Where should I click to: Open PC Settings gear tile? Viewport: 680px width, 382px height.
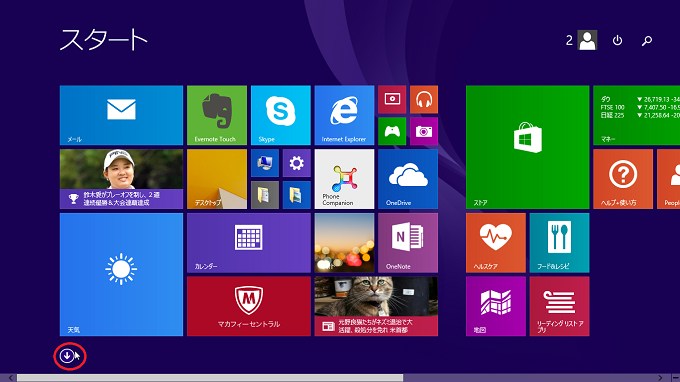297,163
